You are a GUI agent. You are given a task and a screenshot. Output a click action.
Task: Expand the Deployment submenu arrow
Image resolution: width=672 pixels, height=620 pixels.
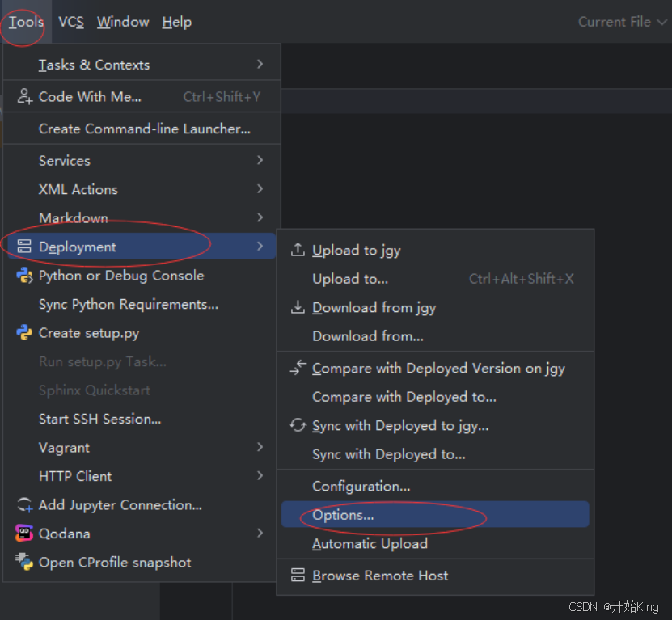(260, 247)
